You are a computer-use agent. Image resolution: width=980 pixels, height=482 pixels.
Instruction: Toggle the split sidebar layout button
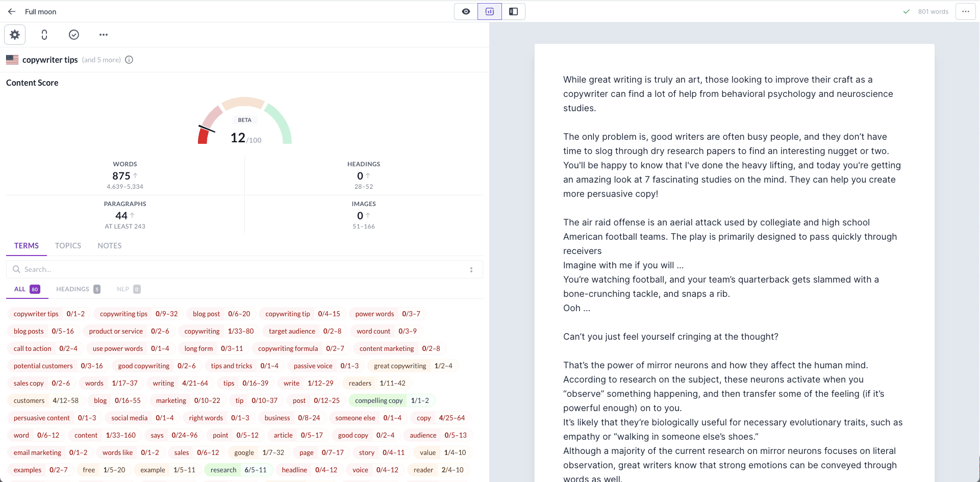click(513, 12)
